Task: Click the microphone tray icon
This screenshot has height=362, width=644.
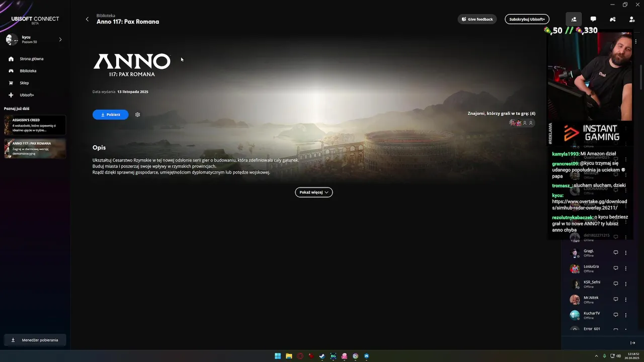Action: tap(604, 356)
